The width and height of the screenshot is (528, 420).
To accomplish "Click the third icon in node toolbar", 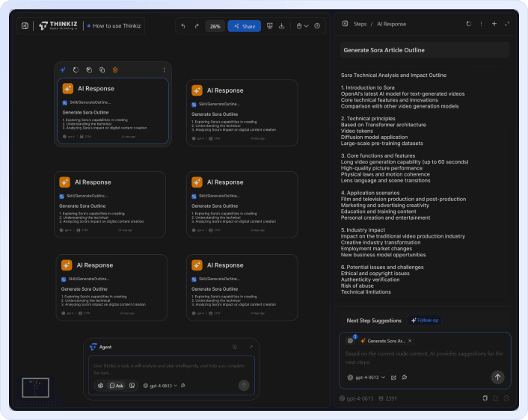I will point(89,70).
